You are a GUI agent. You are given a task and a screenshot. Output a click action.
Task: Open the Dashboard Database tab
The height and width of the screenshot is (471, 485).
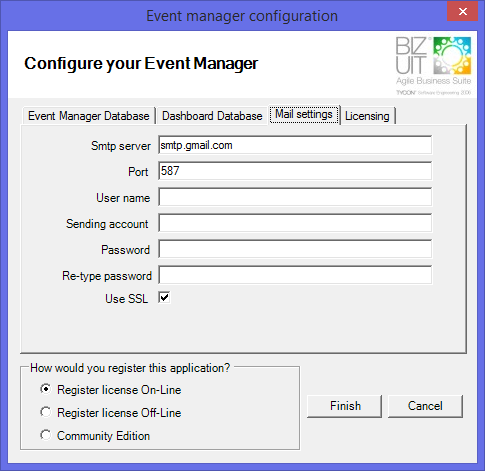pos(212,116)
